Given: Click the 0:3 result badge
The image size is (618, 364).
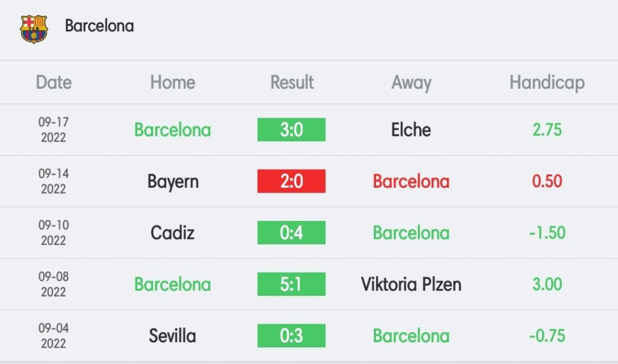Looking at the screenshot, I should click(291, 336).
